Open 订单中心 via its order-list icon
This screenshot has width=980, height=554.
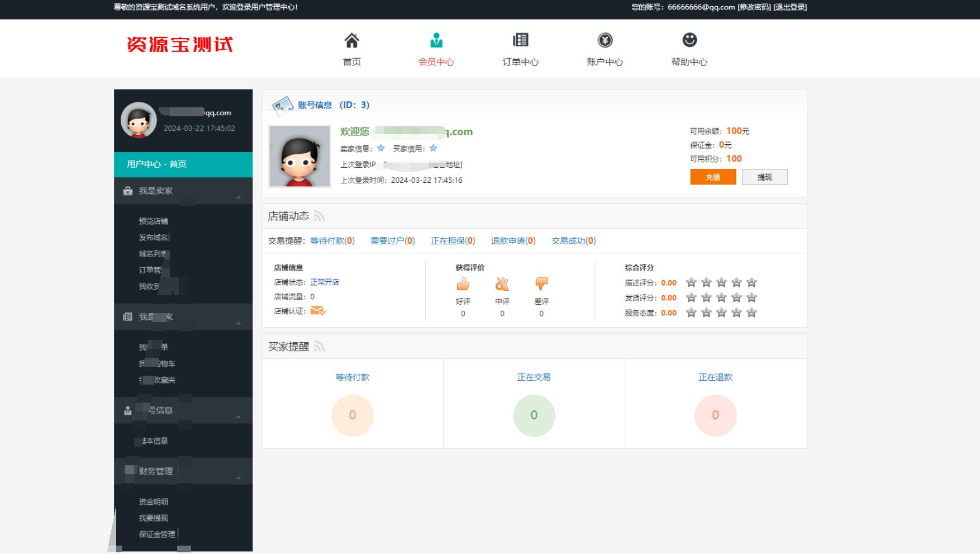coord(520,39)
